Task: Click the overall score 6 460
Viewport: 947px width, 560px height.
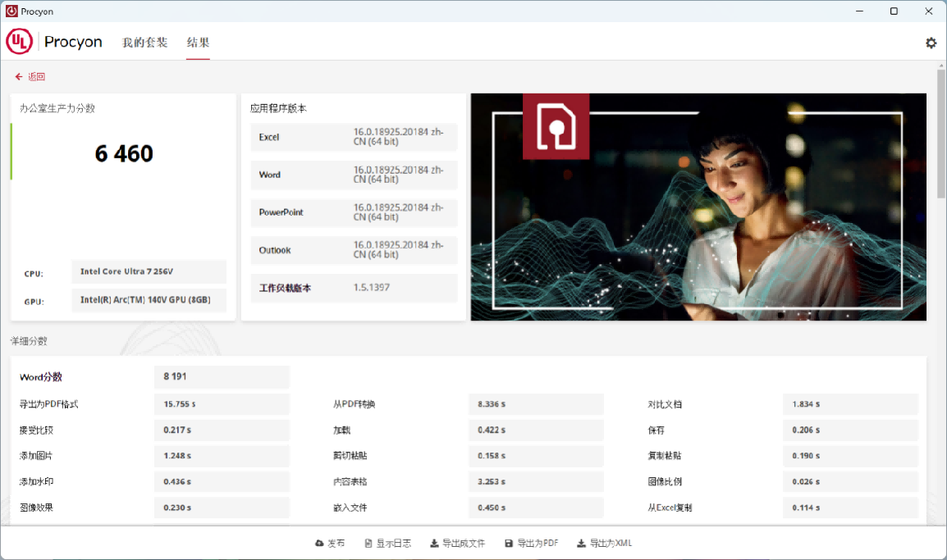Action: pos(124,154)
